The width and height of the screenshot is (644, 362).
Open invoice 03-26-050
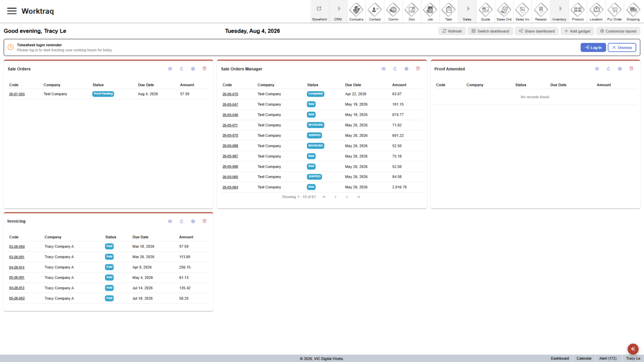point(17,247)
